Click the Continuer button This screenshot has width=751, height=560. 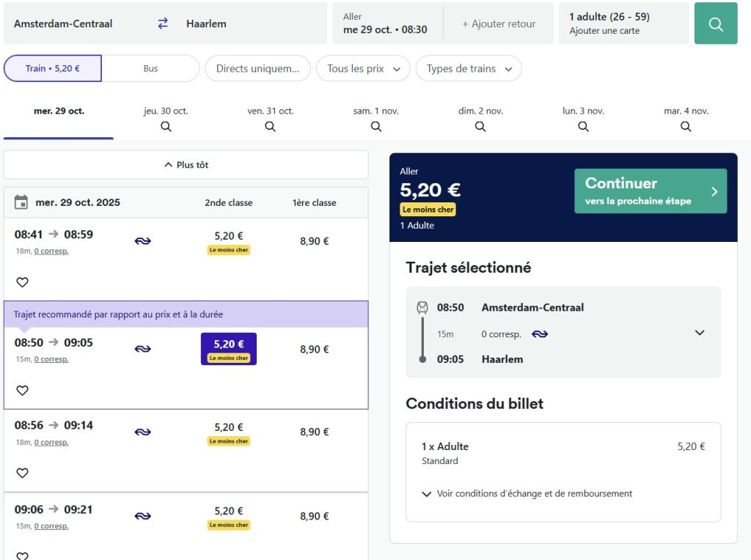650,191
